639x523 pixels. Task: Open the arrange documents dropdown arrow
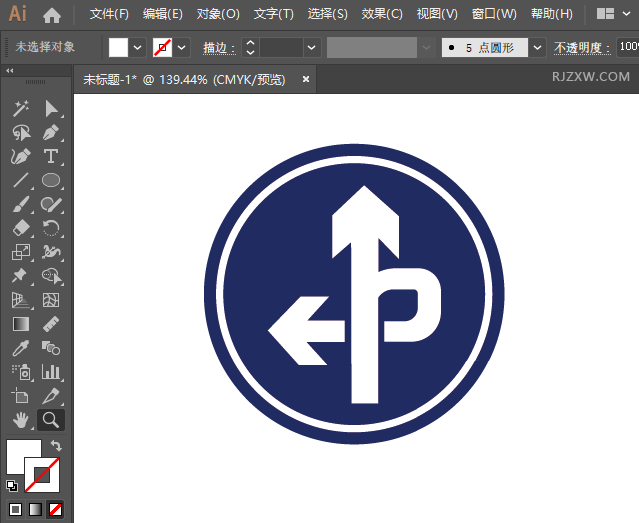point(626,14)
